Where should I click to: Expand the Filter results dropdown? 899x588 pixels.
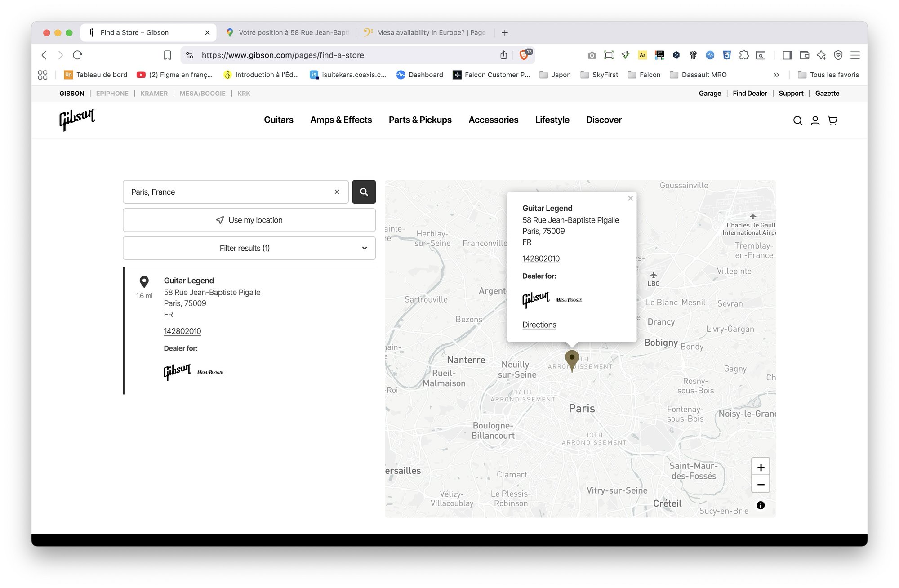point(249,248)
